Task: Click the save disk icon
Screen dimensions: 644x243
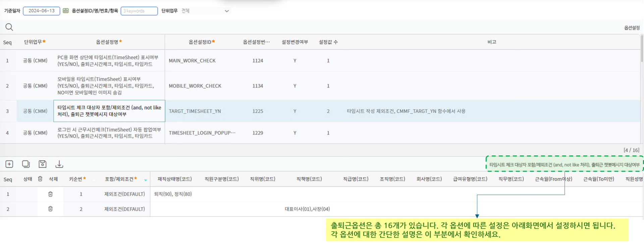Action: tap(42, 164)
